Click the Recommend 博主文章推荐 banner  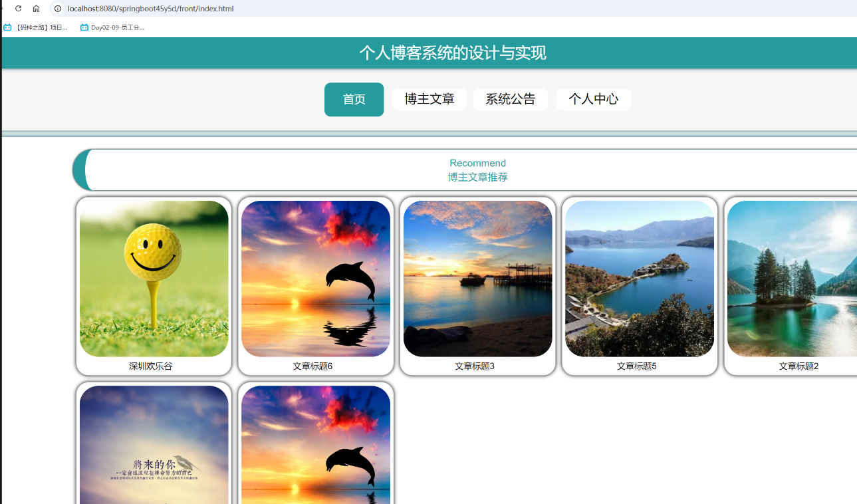click(477, 169)
